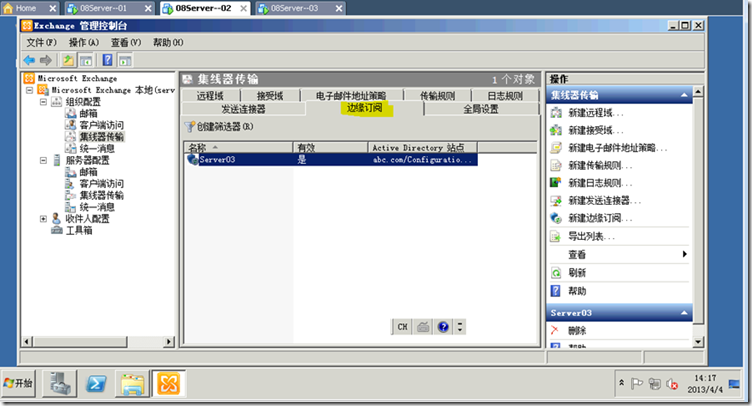Open the 帮助(H) menu
The image size is (752, 406).
click(168, 43)
